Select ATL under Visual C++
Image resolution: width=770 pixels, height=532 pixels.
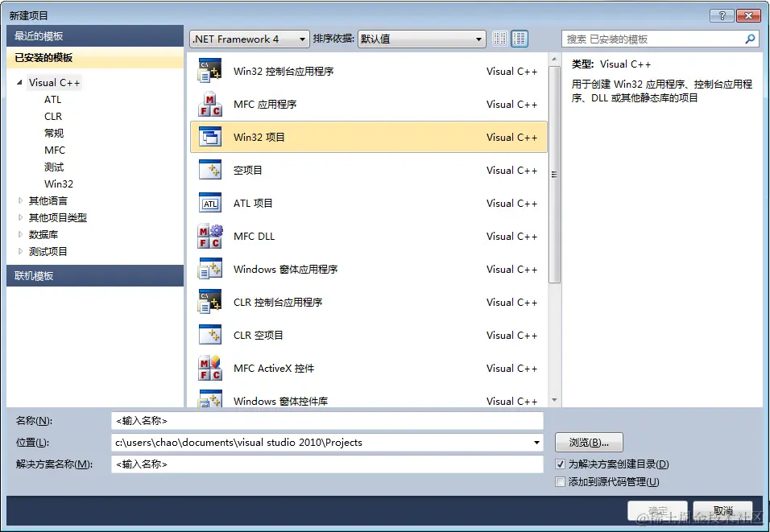[x=52, y=99]
